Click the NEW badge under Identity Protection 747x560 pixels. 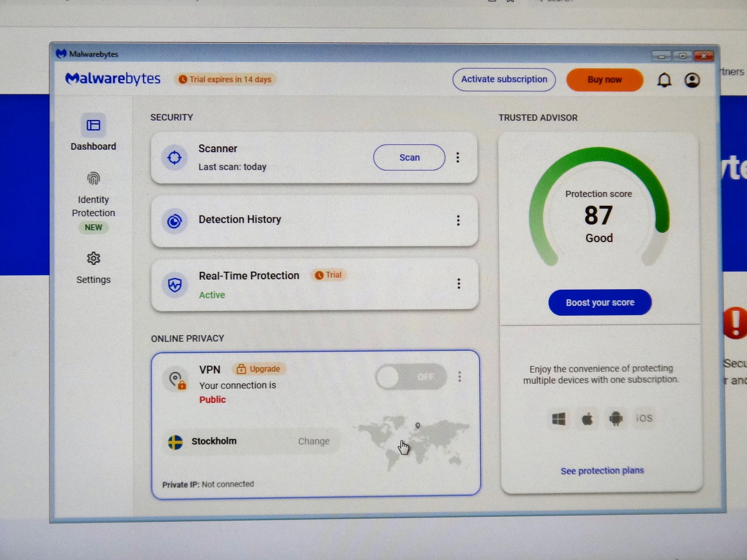pos(93,227)
